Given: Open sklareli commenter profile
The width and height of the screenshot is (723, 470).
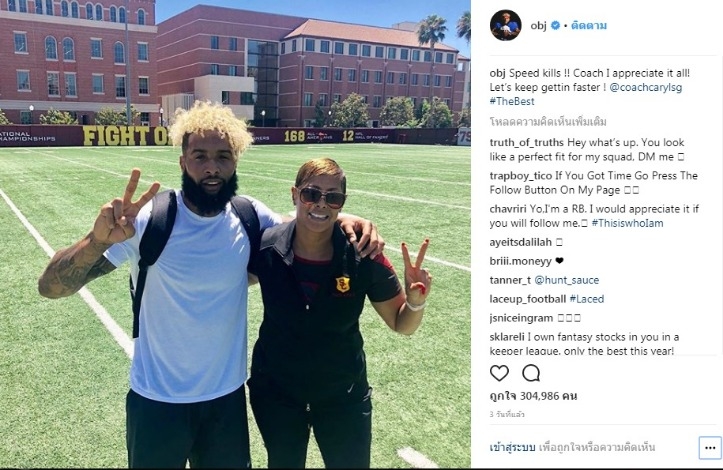Looking at the screenshot, I should 507,337.
